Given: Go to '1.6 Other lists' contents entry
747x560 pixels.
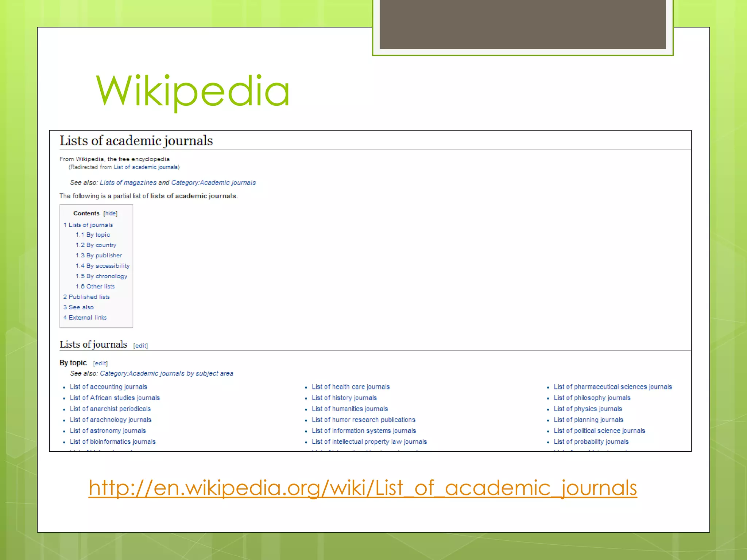Looking at the screenshot, I should pos(95,287).
